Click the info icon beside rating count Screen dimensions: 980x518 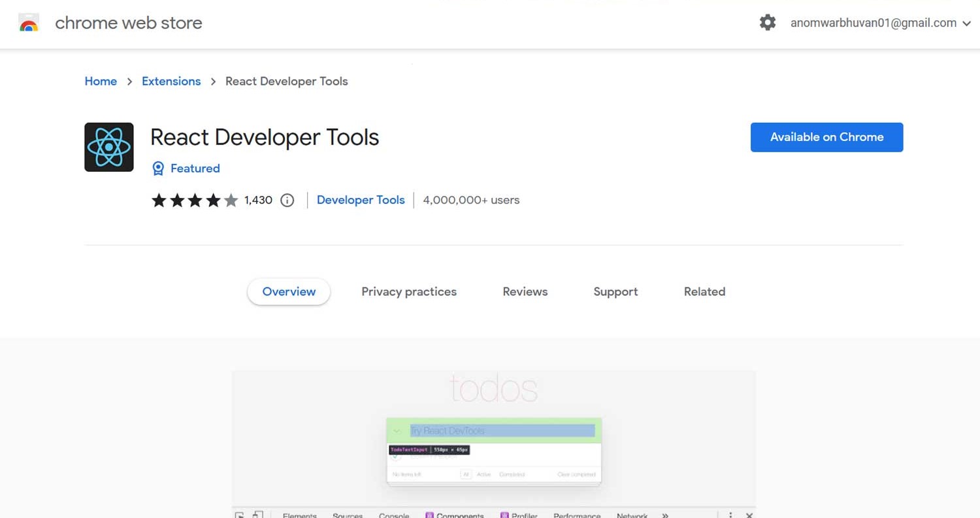tap(287, 201)
